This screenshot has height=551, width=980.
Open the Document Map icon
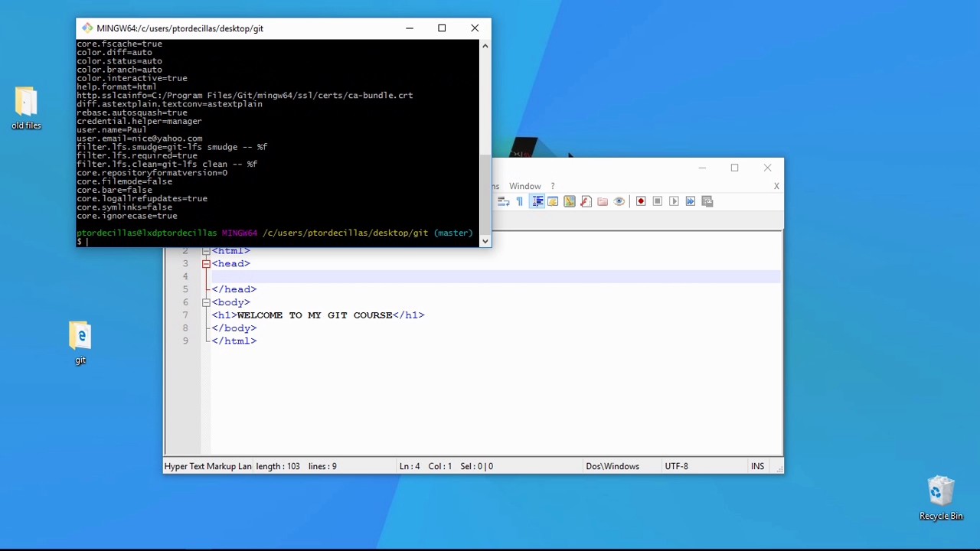[570, 201]
